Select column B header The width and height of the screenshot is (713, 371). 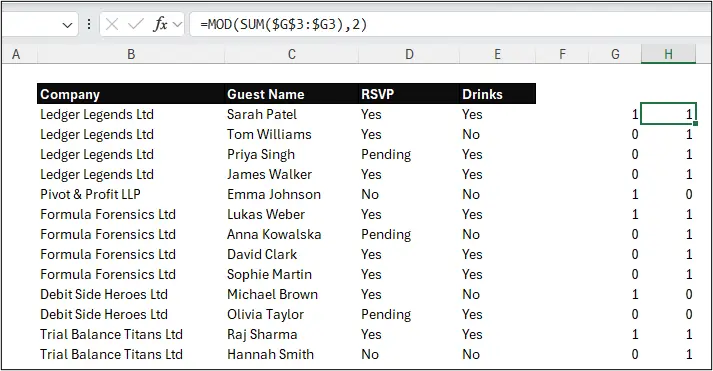[x=131, y=55]
